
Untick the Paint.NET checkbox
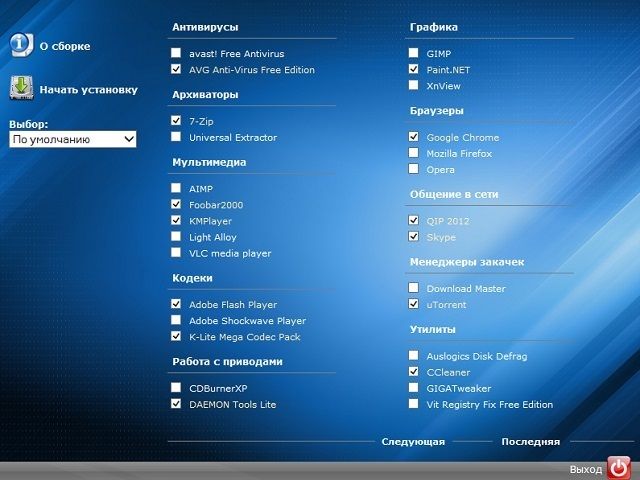[x=413, y=69]
